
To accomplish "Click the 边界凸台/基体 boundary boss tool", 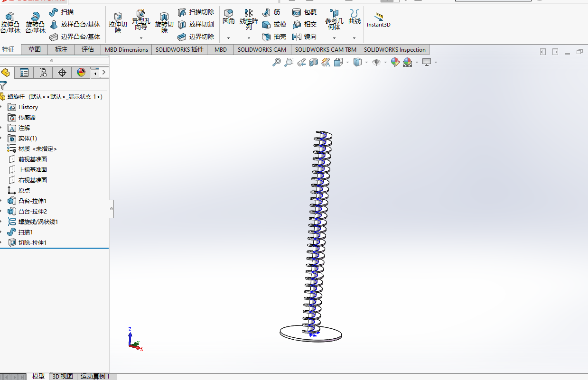I will tap(75, 37).
